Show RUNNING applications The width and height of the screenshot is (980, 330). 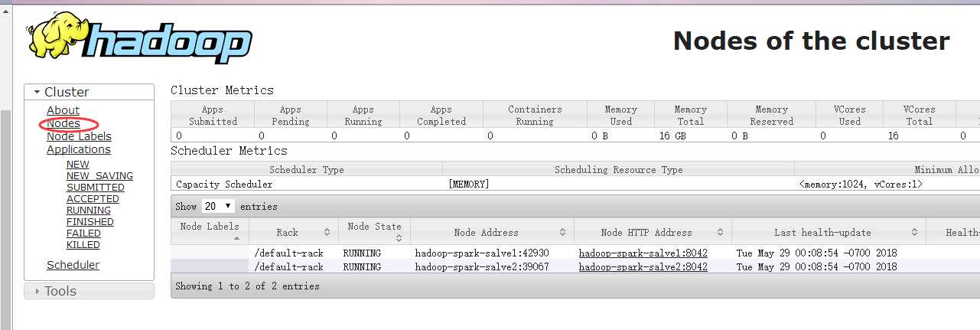88,210
